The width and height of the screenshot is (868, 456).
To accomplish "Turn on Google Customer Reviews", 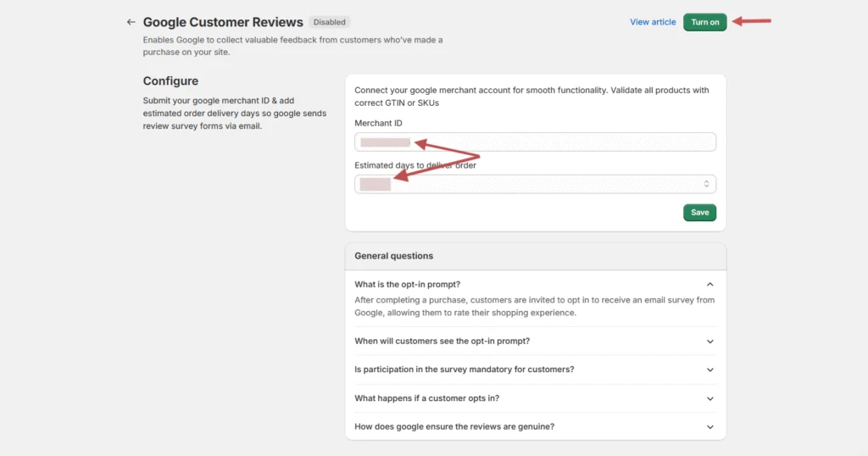I will [704, 22].
